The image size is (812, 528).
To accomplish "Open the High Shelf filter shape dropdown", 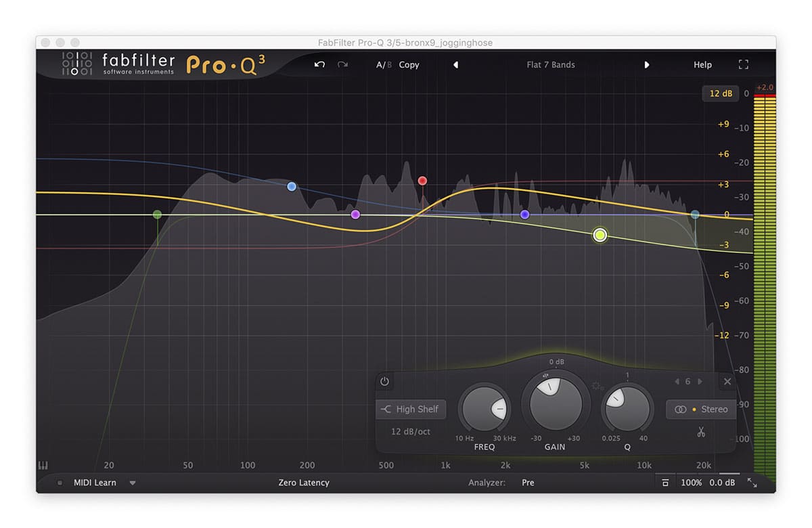I will tap(411, 410).
